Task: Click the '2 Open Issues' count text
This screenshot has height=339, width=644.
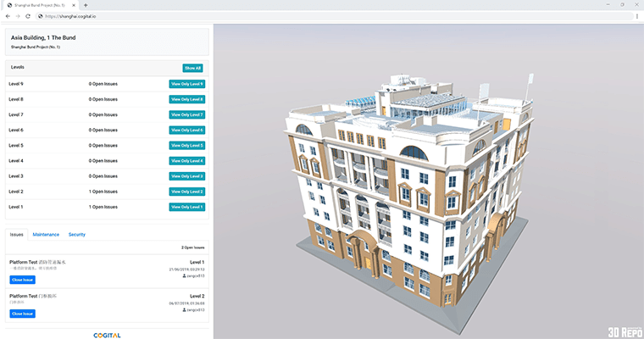Action: (x=193, y=247)
